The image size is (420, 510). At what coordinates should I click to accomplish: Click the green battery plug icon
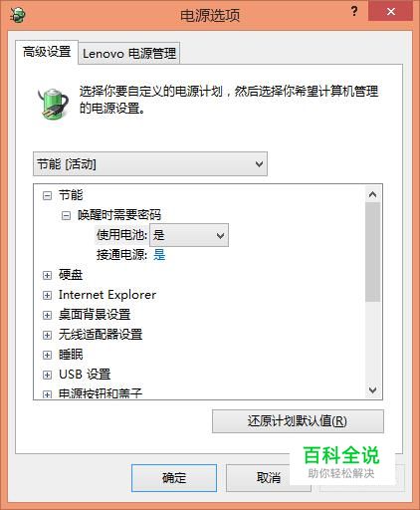coord(53,104)
